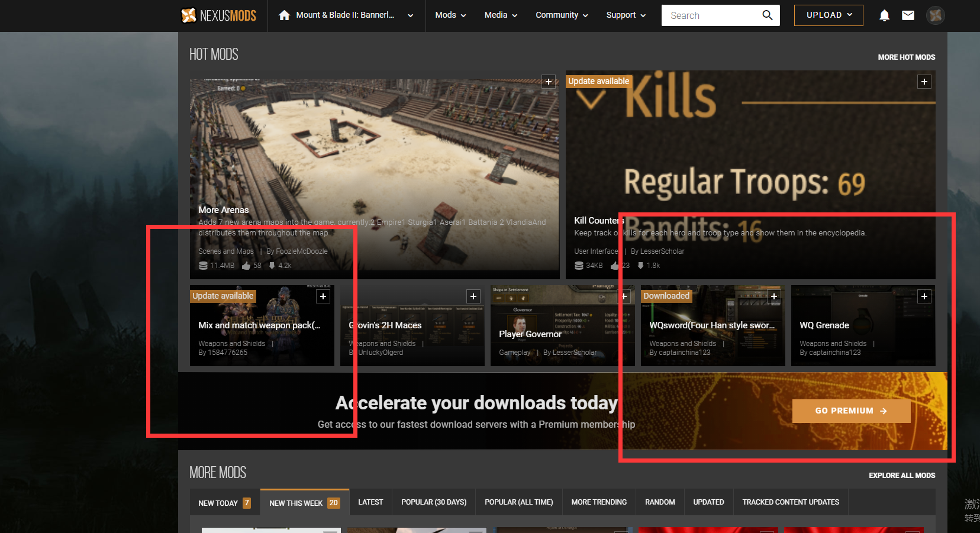This screenshot has height=533, width=980.
Task: Open the user avatar menu
Action: pos(936,15)
